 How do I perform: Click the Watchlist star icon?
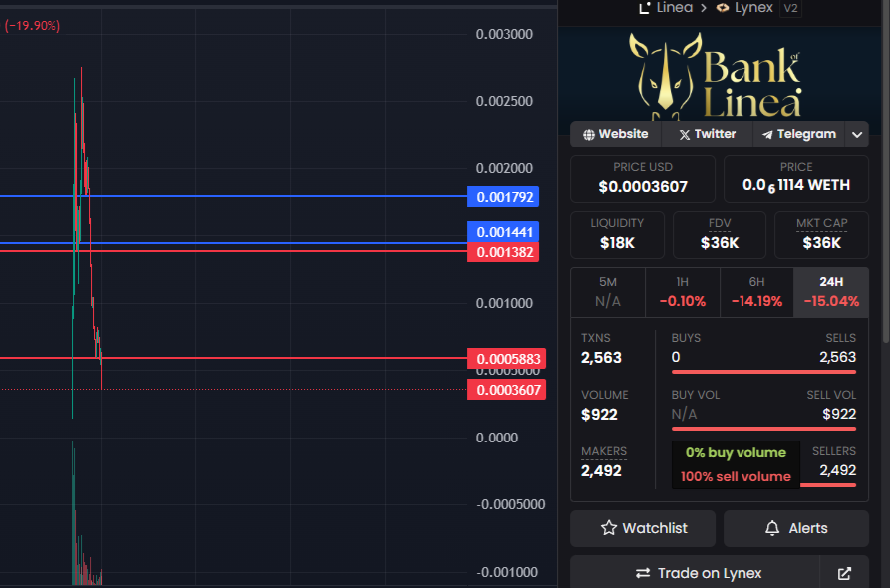tap(609, 528)
